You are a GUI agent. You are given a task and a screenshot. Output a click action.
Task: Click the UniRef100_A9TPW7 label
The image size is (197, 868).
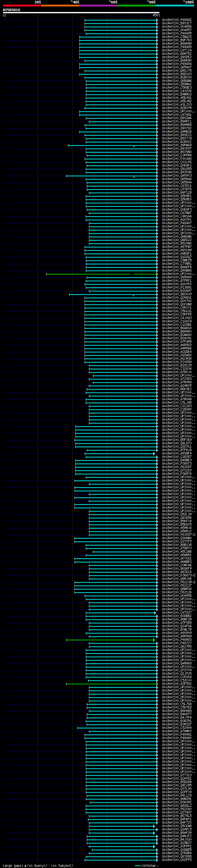pos(177,247)
